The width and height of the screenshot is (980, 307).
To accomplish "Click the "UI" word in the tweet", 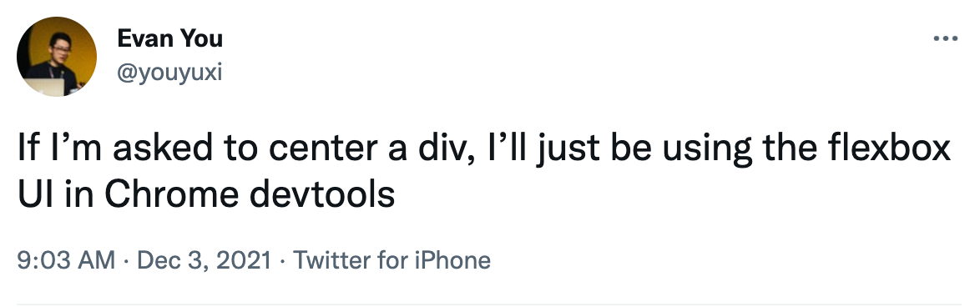I will tap(30, 195).
